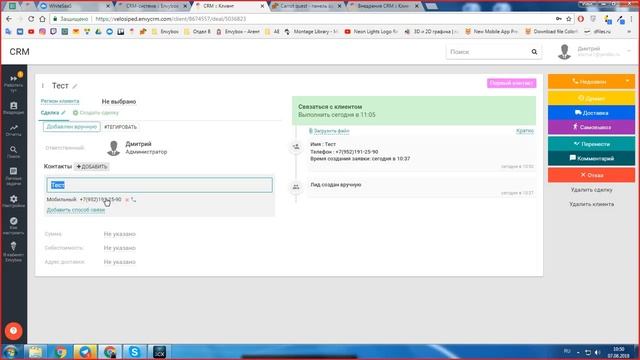Click the Telegram icon in taskbar

pos(85,352)
